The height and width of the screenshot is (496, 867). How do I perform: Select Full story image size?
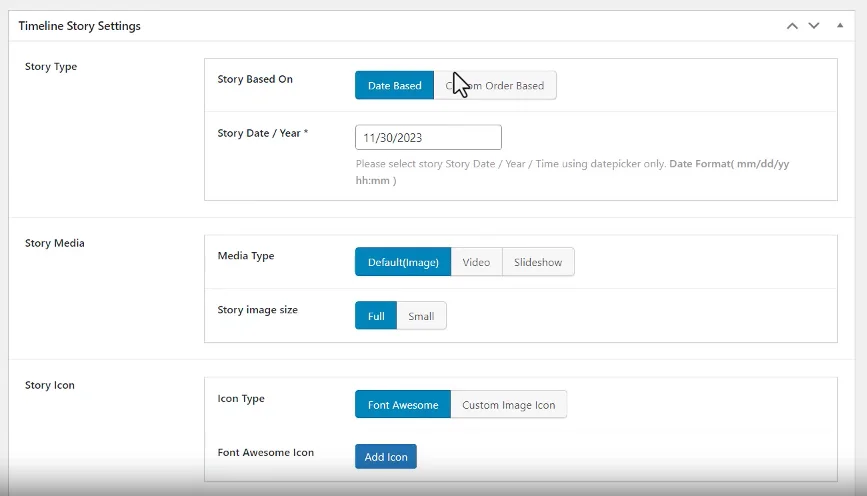(375, 316)
